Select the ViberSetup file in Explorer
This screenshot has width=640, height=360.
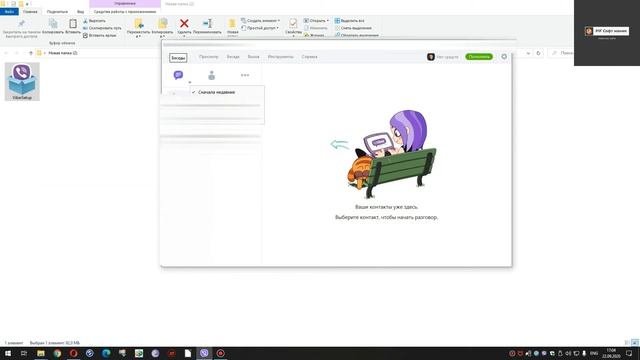click(x=22, y=81)
